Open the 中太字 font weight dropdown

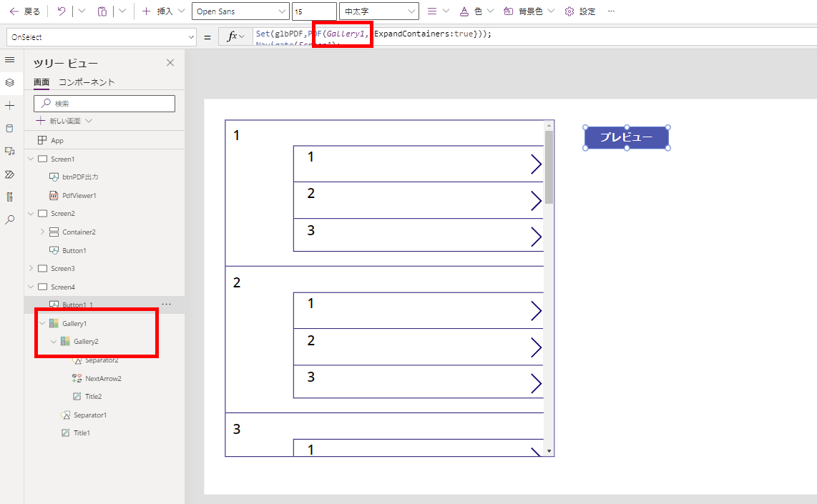pyautogui.click(x=378, y=11)
